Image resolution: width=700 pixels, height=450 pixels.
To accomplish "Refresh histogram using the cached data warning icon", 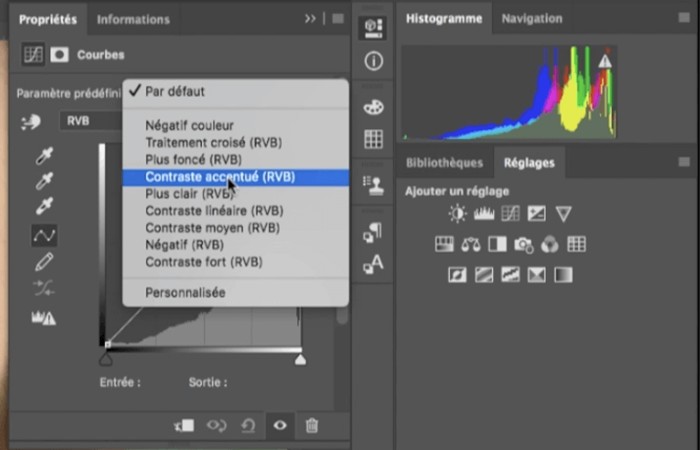I will pos(605,61).
